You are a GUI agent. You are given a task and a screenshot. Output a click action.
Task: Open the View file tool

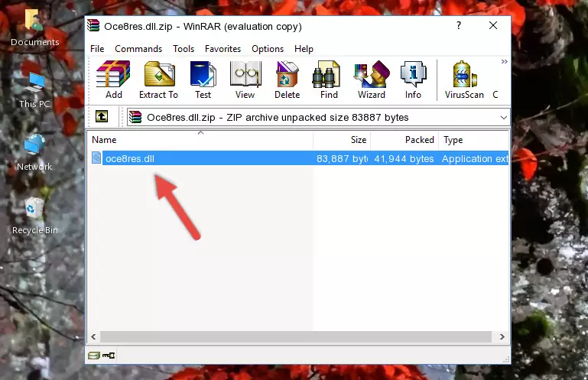point(245,80)
